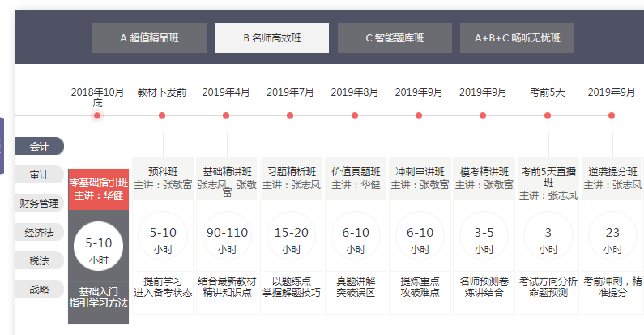Select 经济法 subject
This screenshot has height=335, width=644.
(39, 232)
